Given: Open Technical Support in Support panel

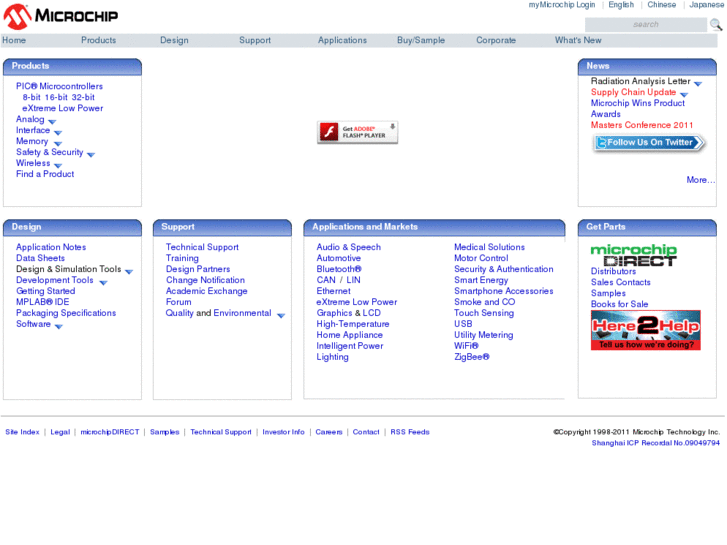Looking at the screenshot, I should 202,247.
